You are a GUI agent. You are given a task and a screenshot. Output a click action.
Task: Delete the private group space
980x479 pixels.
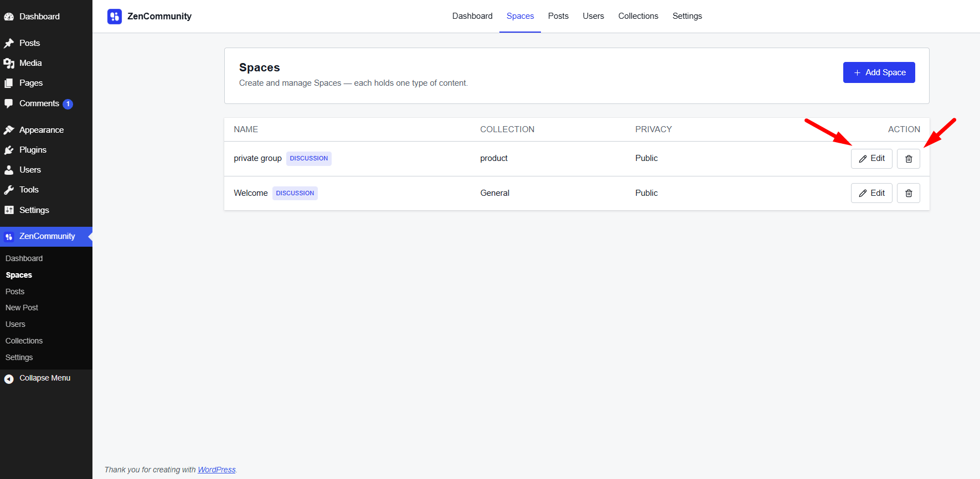pos(908,159)
